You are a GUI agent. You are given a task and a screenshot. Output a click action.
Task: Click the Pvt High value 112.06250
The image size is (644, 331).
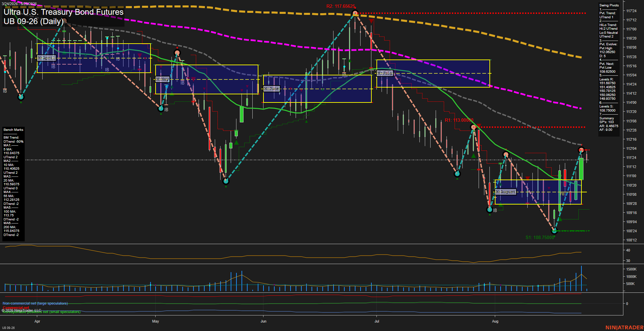pyautogui.click(x=607, y=52)
